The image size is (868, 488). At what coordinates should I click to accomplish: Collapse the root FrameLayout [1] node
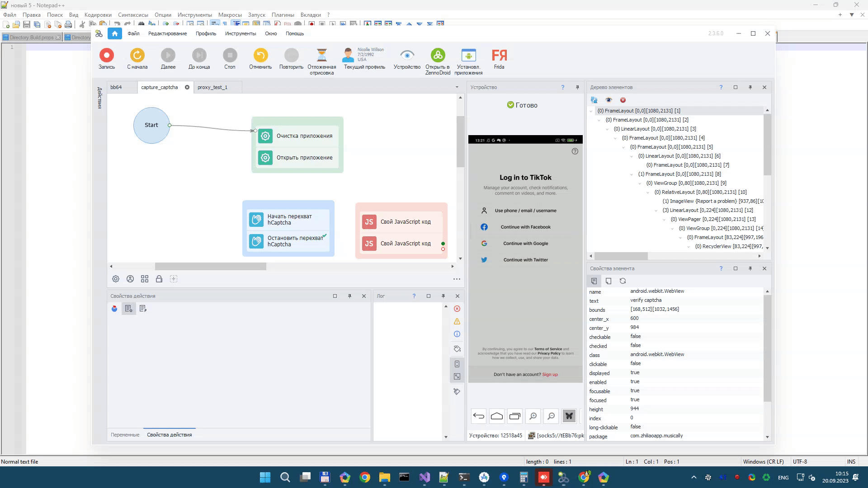(x=591, y=111)
